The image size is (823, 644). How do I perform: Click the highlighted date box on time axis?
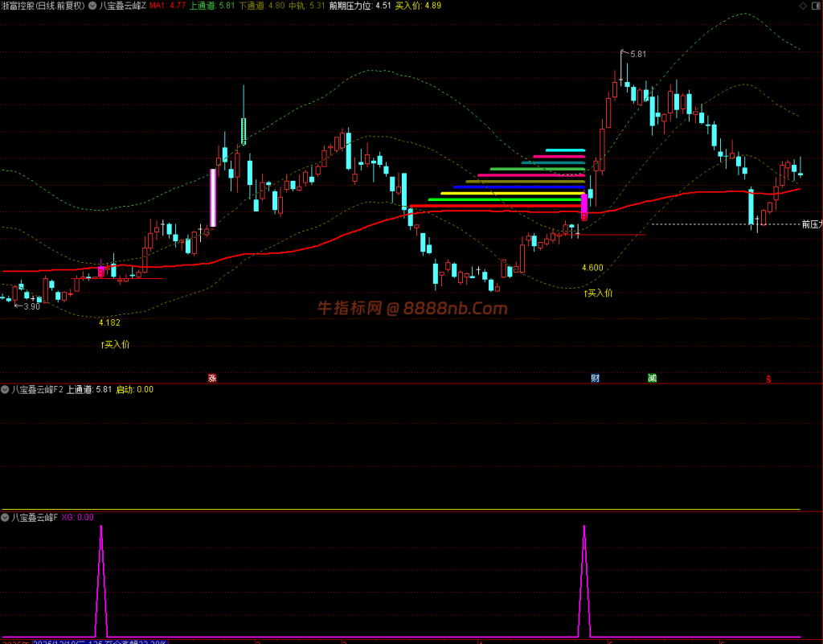point(100,642)
